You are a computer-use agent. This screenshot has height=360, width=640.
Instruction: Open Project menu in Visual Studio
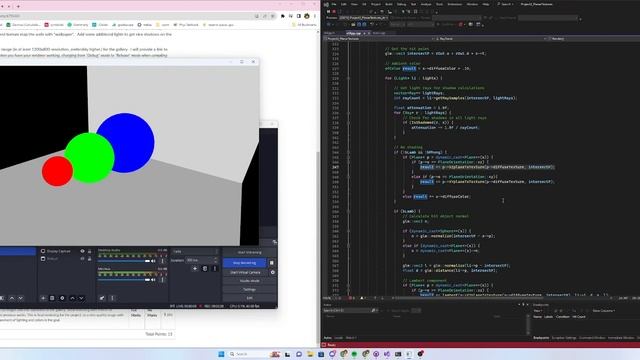coord(376,4)
